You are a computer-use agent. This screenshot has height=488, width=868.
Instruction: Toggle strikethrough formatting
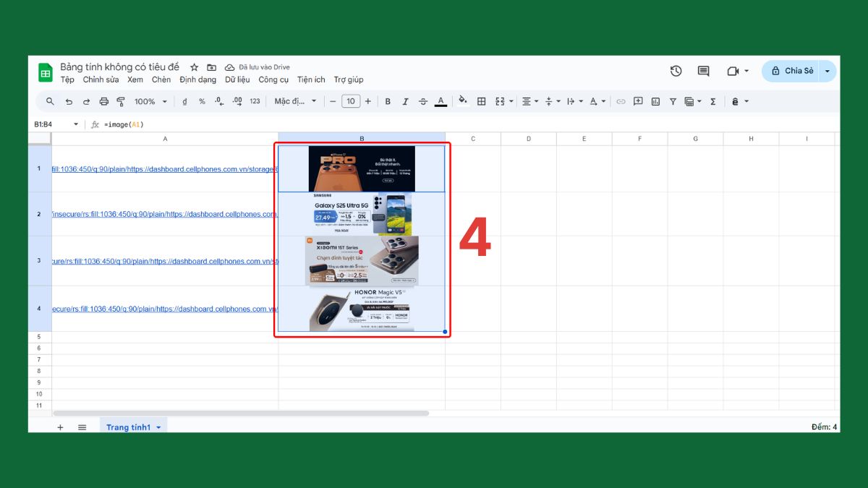click(x=423, y=101)
